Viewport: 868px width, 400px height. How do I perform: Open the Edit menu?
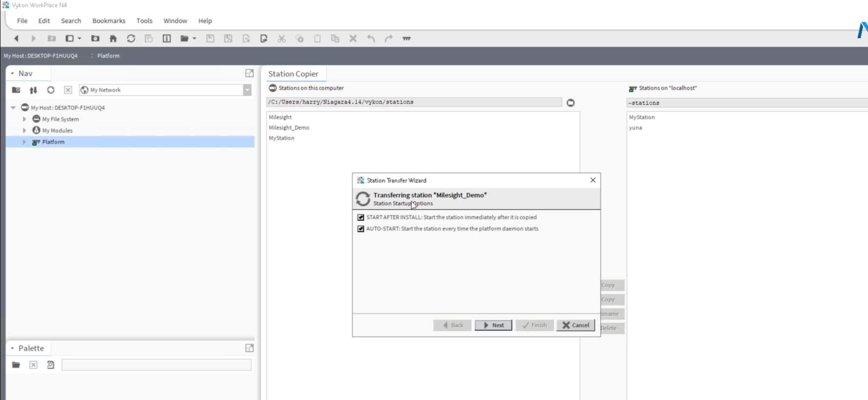tap(44, 21)
